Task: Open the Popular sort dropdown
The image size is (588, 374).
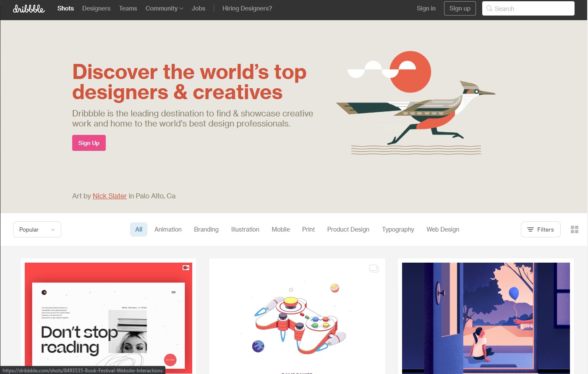Action: [x=37, y=229]
